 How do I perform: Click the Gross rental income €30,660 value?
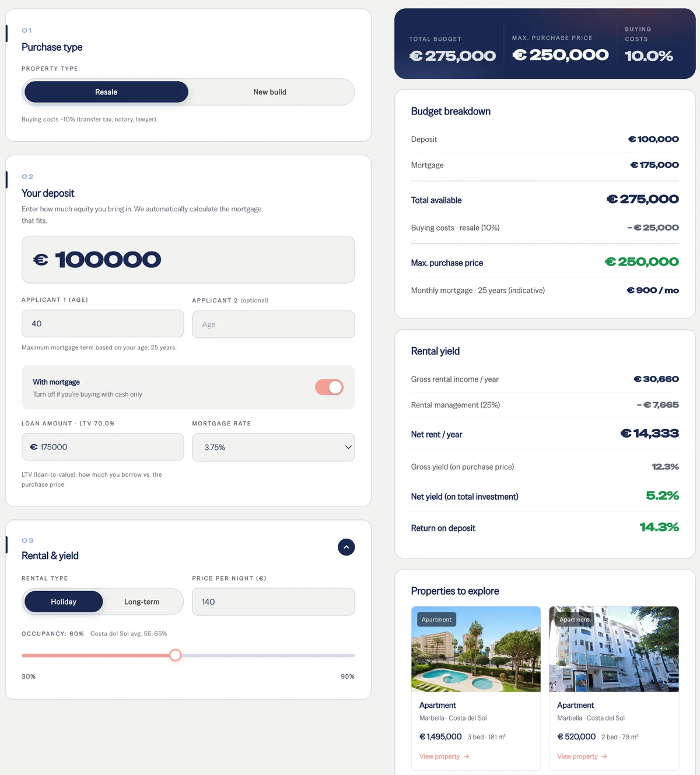pyautogui.click(x=656, y=379)
